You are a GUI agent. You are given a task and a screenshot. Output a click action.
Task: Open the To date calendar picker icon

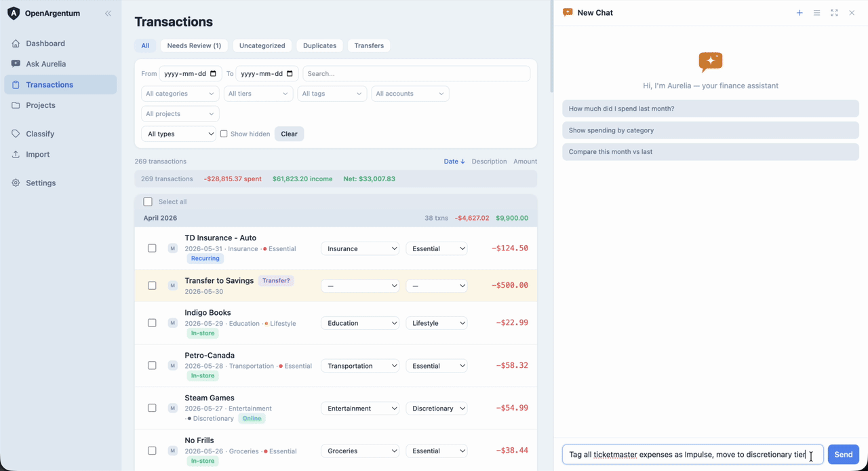coord(290,73)
